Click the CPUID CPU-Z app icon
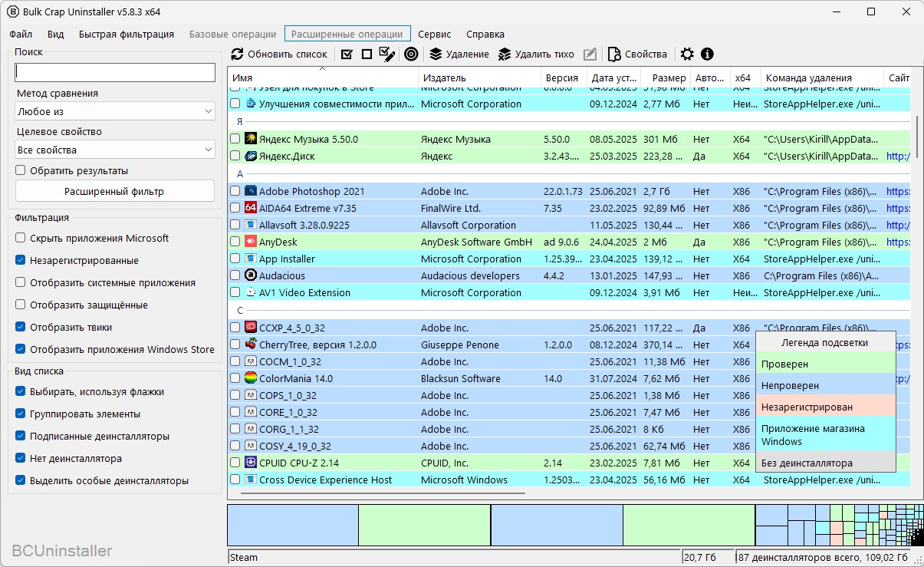This screenshot has height=567, width=924. 250,463
